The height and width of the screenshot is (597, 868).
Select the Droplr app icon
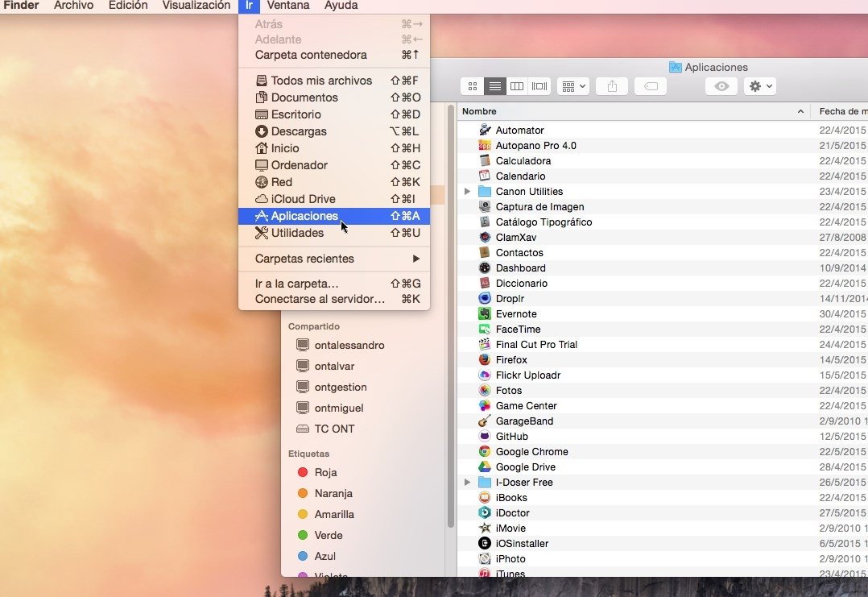tap(485, 298)
